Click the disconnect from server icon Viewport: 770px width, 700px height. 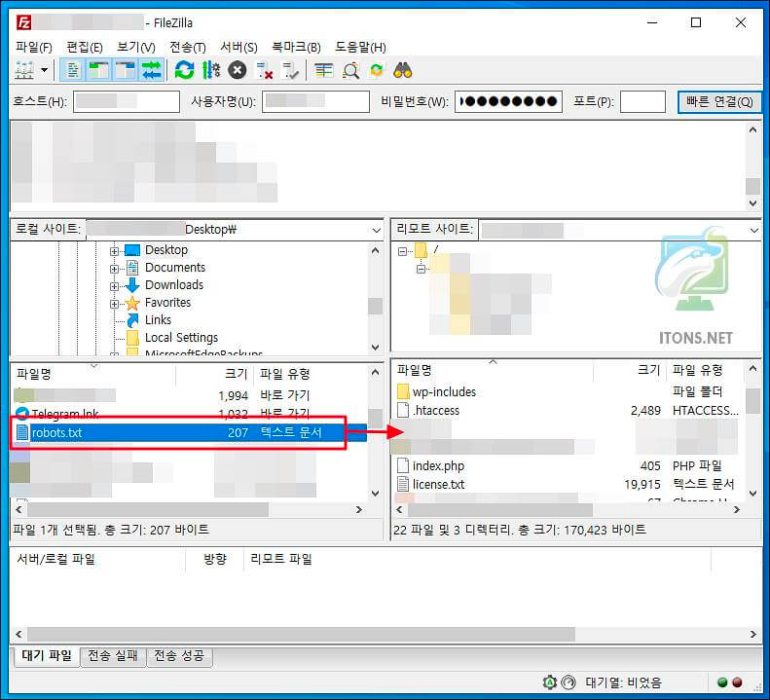coord(264,70)
